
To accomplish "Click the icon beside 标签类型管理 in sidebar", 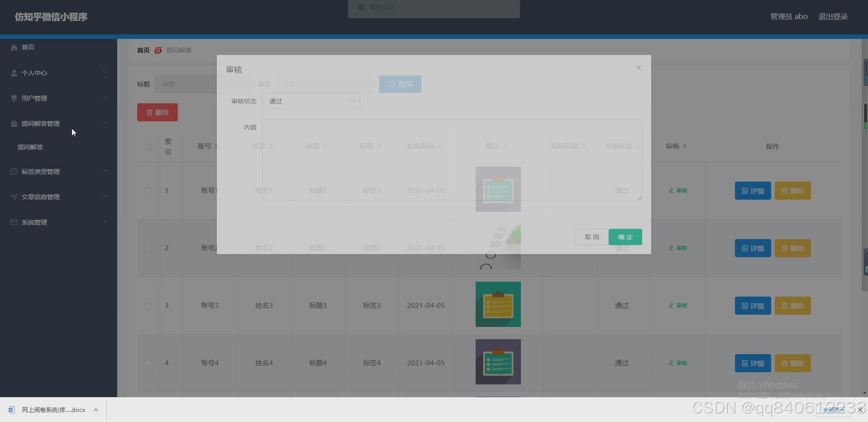I will click(x=14, y=172).
